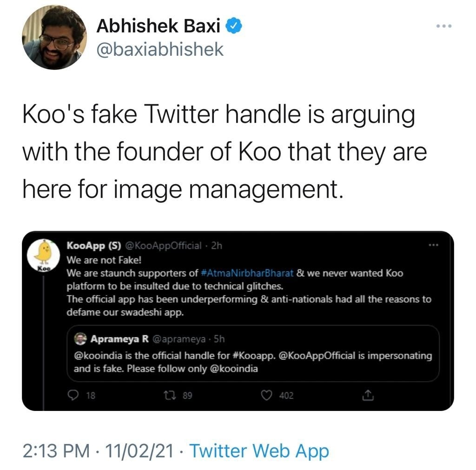Viewport: 476px width, 470px height.
Task: Click the share icon on embedded tweet
Action: coord(367,395)
